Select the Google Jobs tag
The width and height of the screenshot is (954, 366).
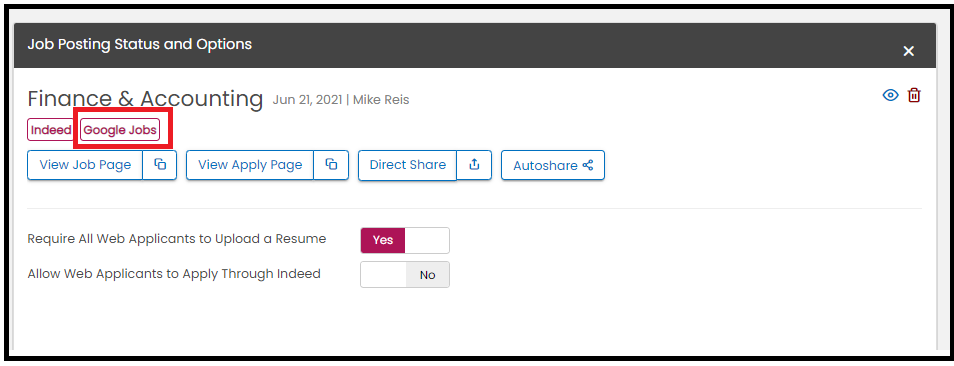tap(120, 130)
